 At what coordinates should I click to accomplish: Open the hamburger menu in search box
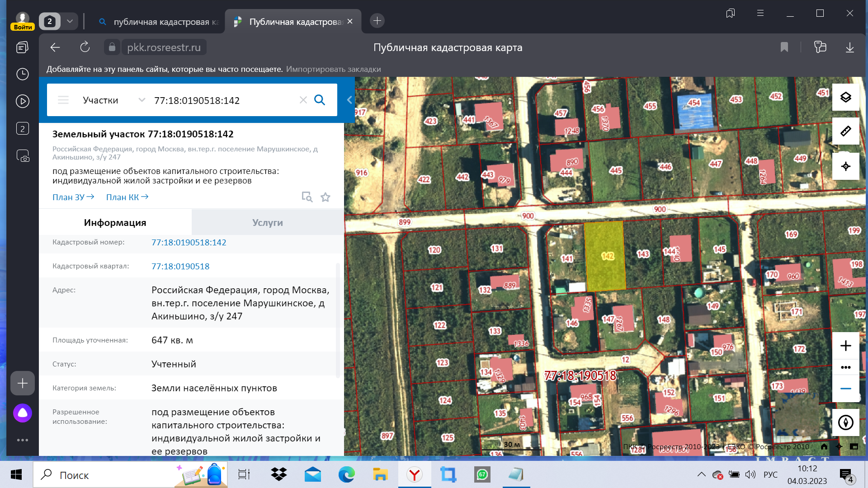63,100
